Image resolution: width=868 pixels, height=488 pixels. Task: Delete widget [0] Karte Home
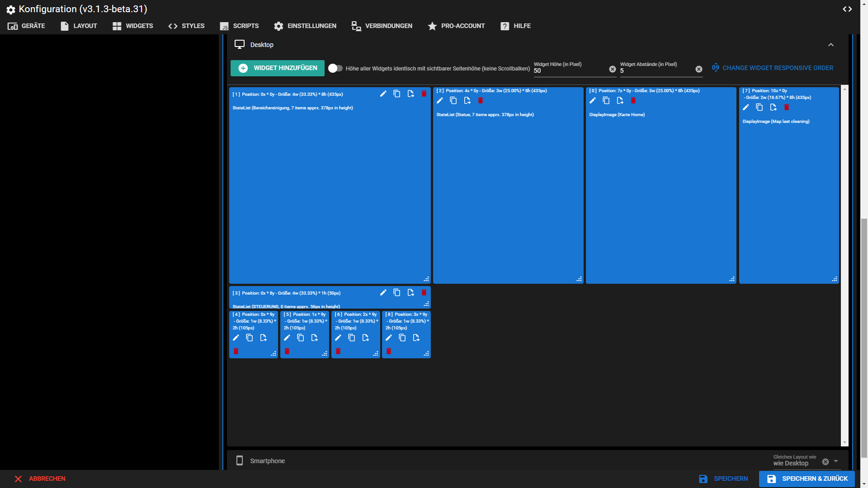click(x=633, y=101)
